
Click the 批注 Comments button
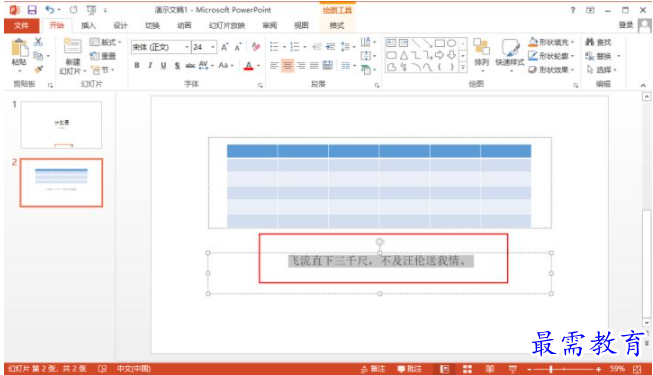410,369
